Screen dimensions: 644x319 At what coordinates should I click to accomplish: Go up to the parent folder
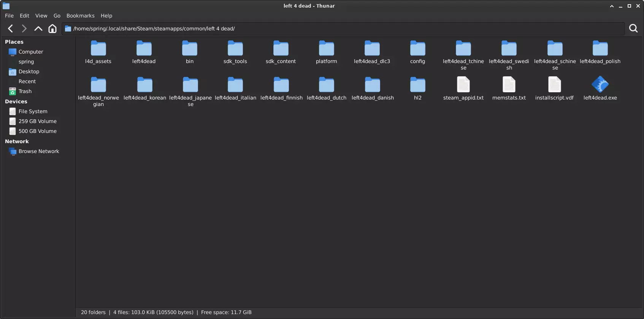[x=38, y=28]
